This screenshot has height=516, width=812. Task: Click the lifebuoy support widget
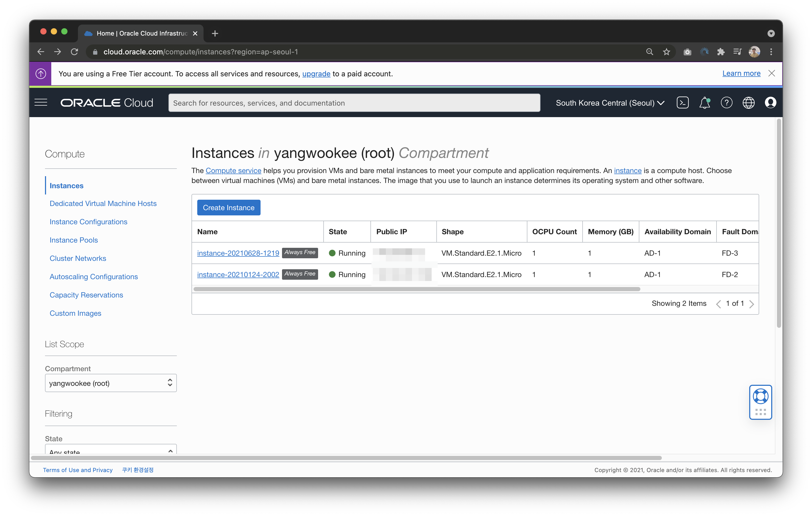pos(760,396)
